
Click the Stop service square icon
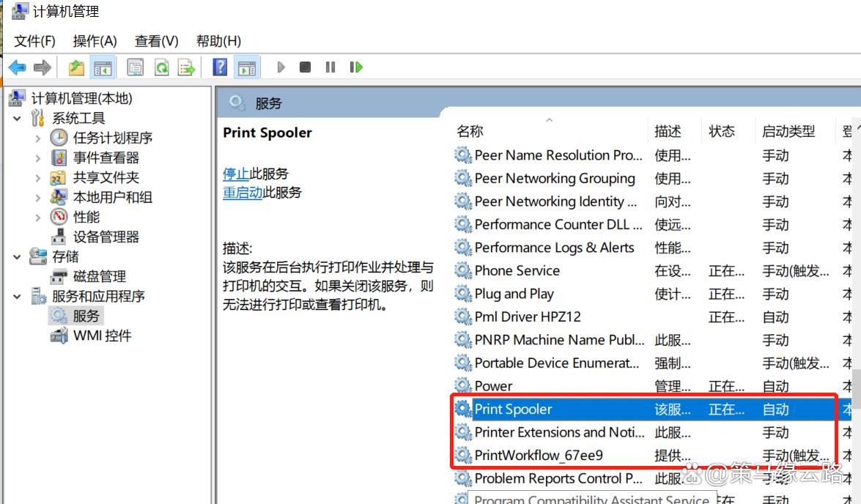pyautogui.click(x=306, y=67)
